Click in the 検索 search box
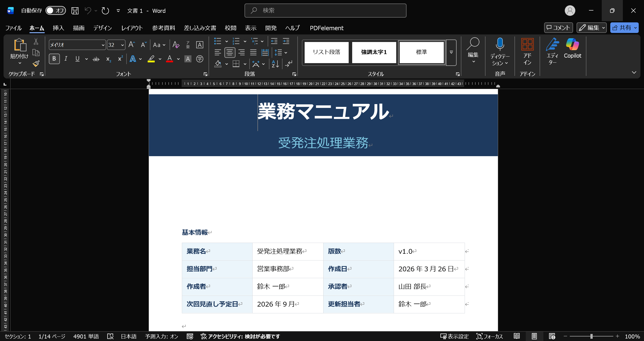Viewport: 644px width, 341px height. click(x=325, y=11)
